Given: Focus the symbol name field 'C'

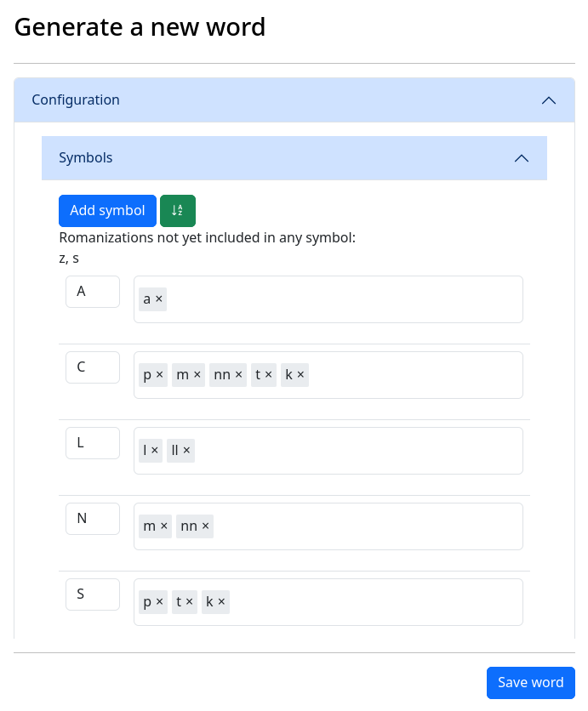Looking at the screenshot, I should point(93,367).
